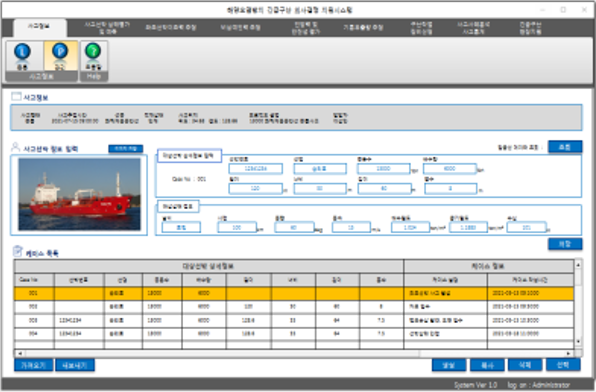Click the depth field containing 60
Screen dimensions: 596x392
click(x=384, y=188)
